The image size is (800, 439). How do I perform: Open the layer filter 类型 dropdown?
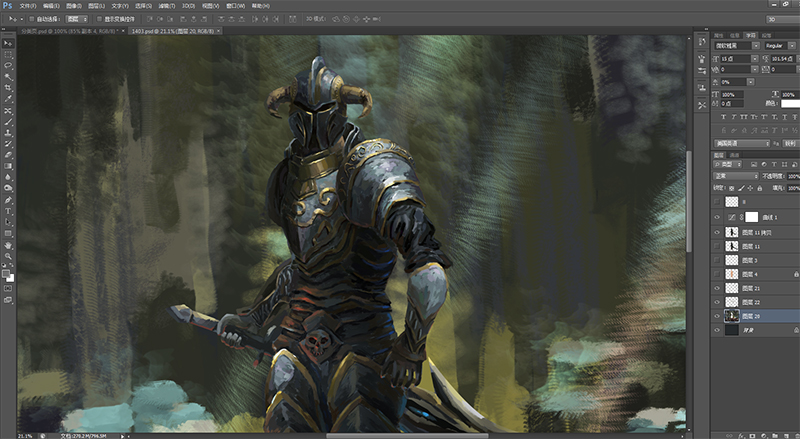(729, 164)
